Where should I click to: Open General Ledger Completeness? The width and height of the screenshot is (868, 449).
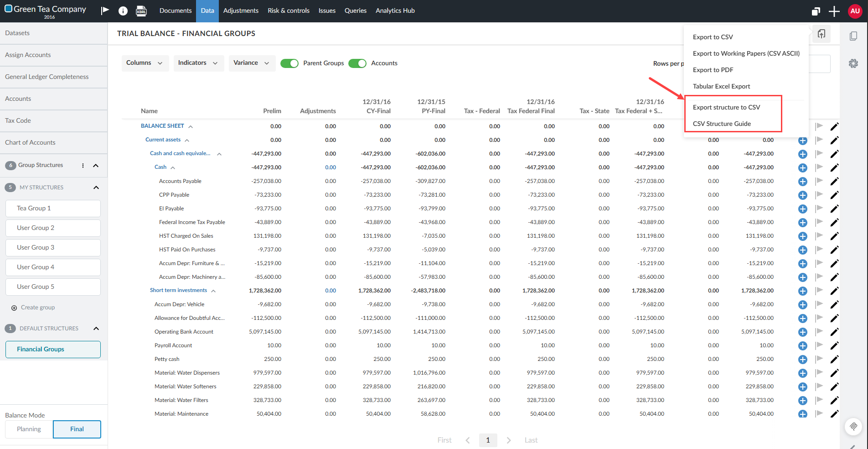point(54,77)
